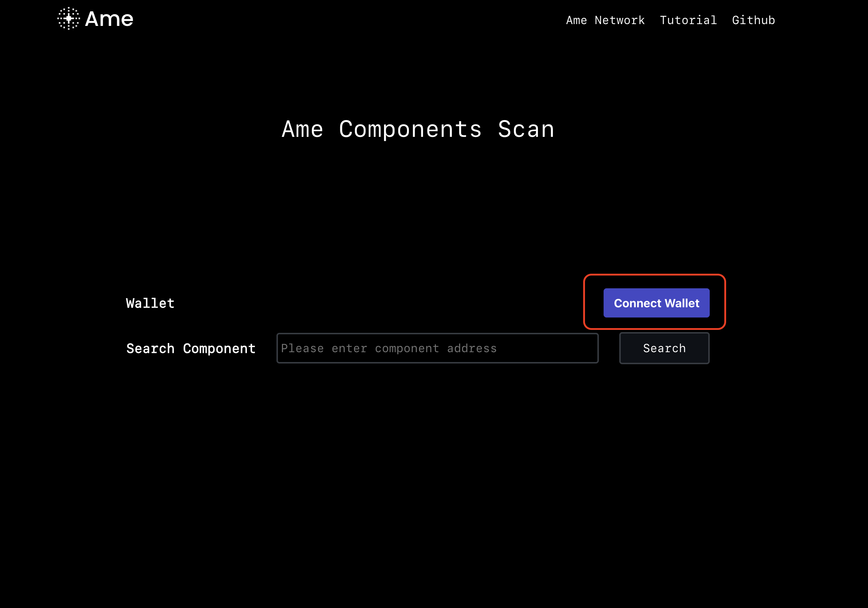
Task: Click the Ame starburst logo icon
Action: [69, 18]
